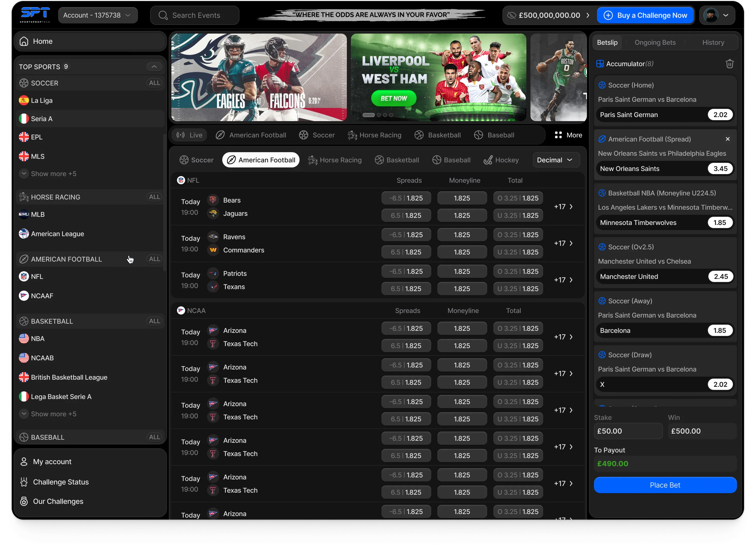Click Buy a Challenge Now
This screenshot has width=756, height=555.
coord(645,16)
